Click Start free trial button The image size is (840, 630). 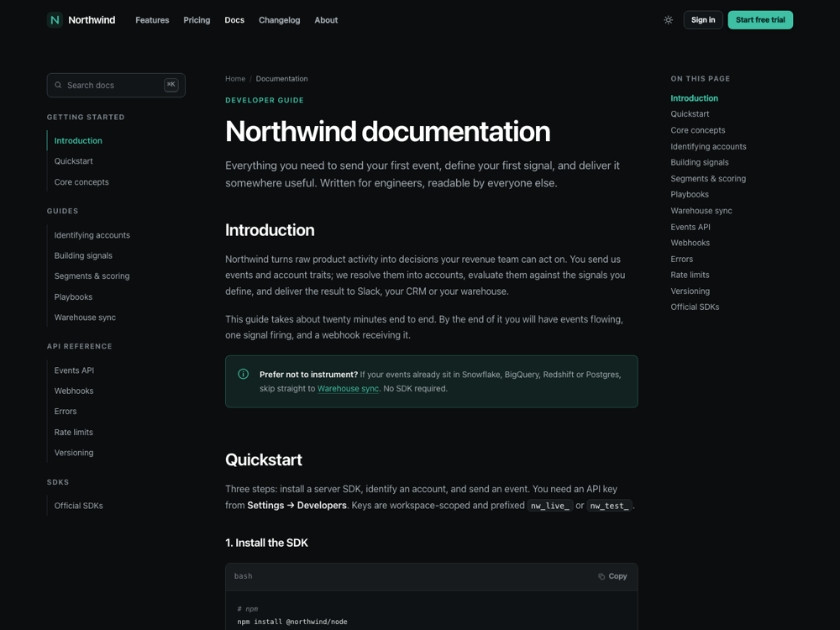point(760,20)
